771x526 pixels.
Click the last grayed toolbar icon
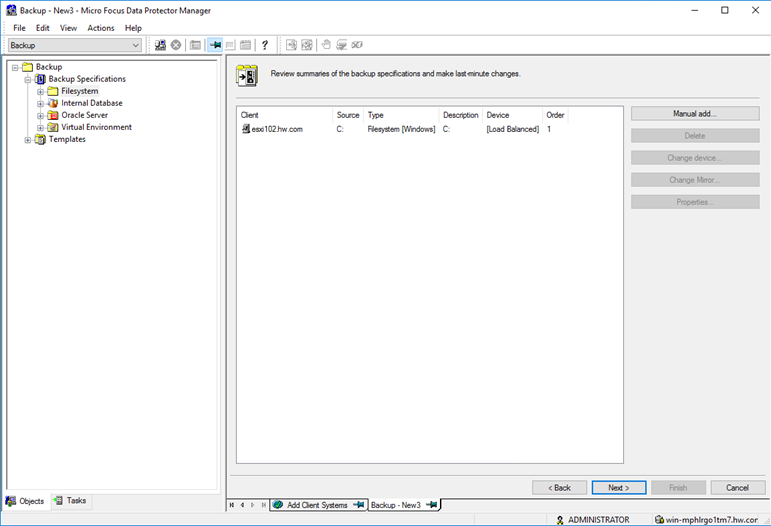pos(357,45)
